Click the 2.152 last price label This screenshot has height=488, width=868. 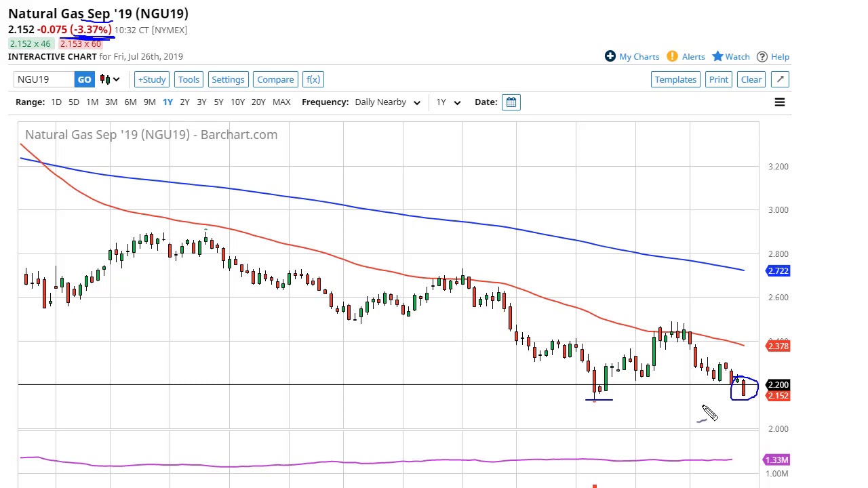[x=778, y=396]
